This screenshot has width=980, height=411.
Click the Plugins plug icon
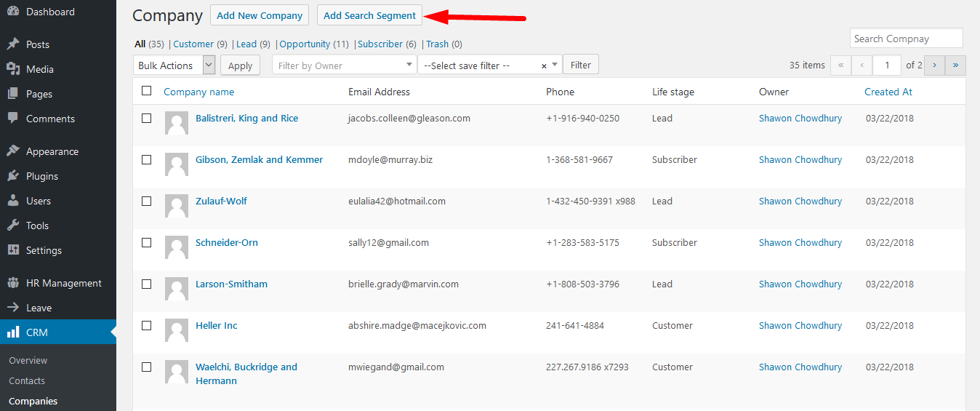13,176
